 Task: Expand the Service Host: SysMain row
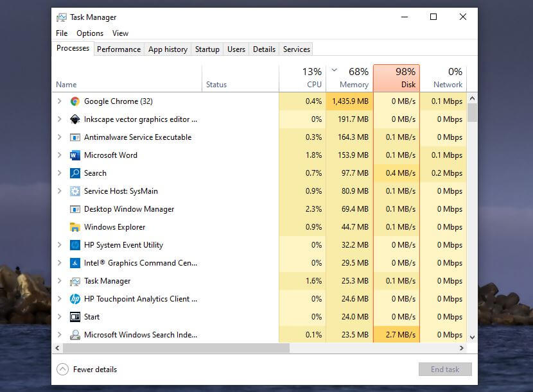point(60,191)
